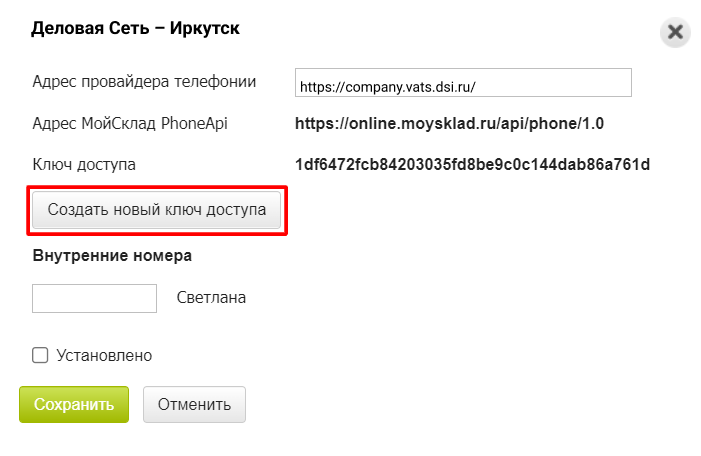This screenshot has width=701, height=456.
Task: Generate a new access key
Action: click(156, 210)
